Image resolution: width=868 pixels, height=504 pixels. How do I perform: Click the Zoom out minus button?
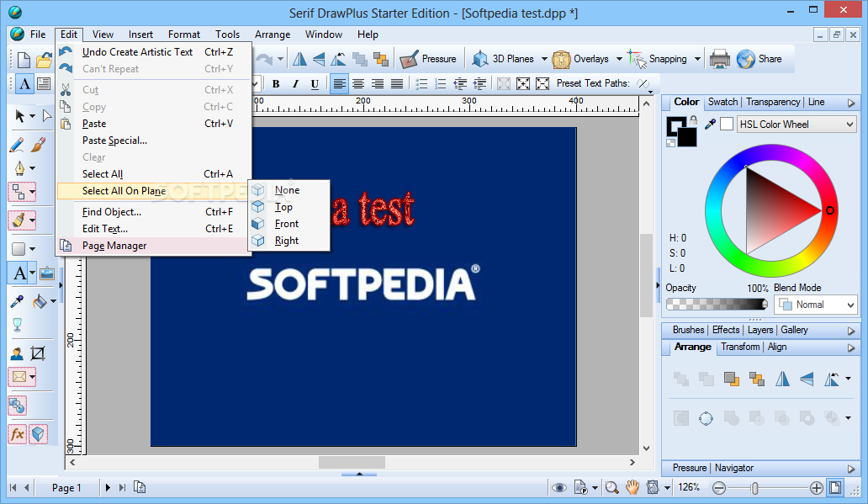[719, 488]
